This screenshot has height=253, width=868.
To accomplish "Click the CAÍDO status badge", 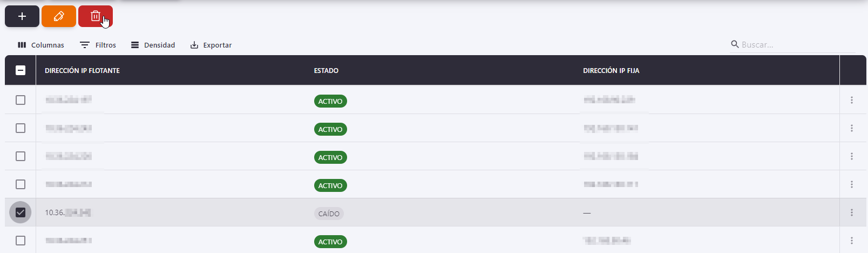I will (x=329, y=214).
